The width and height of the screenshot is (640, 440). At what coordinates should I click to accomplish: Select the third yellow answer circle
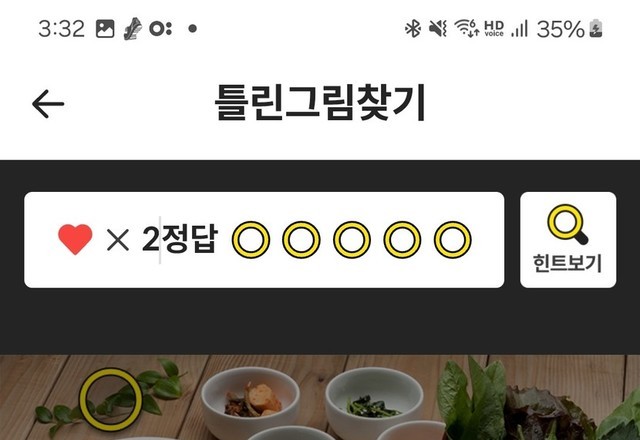coord(352,240)
